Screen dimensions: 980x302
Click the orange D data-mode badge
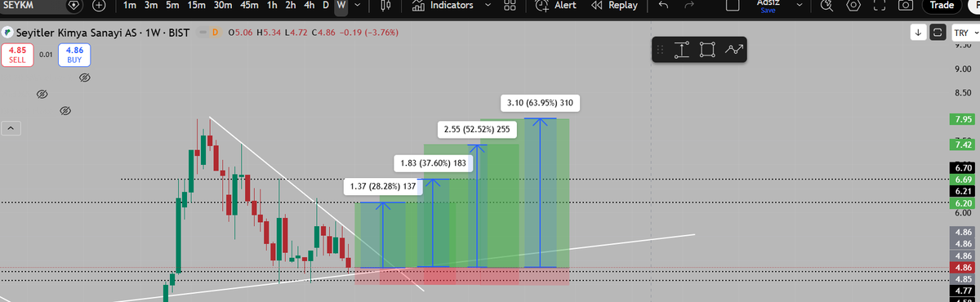[216, 33]
